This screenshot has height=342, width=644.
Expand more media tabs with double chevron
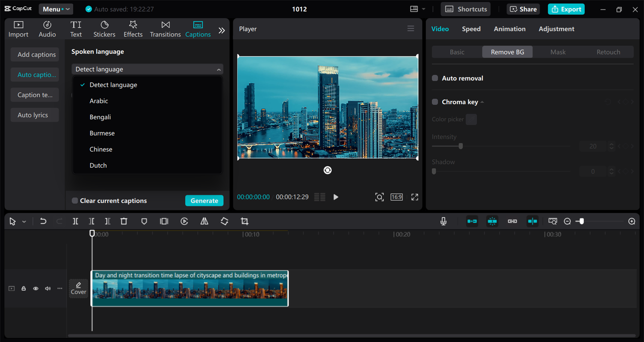(x=221, y=30)
